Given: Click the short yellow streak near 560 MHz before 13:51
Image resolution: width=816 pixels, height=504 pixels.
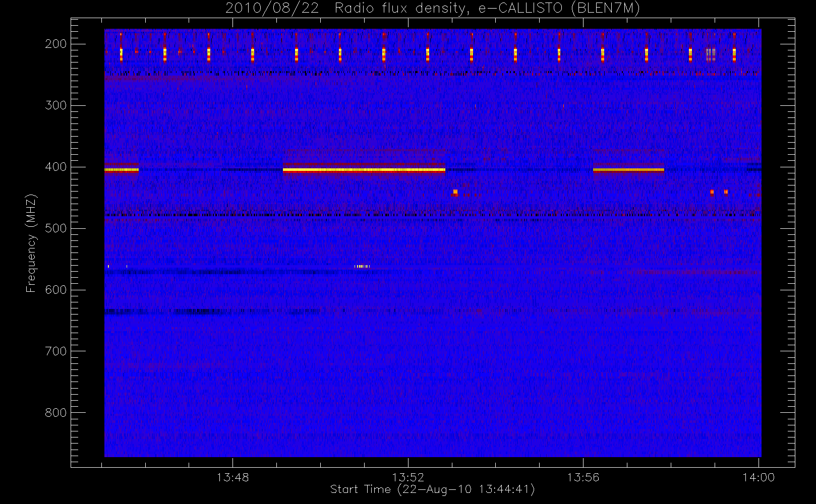Looking at the screenshot, I should [362, 266].
